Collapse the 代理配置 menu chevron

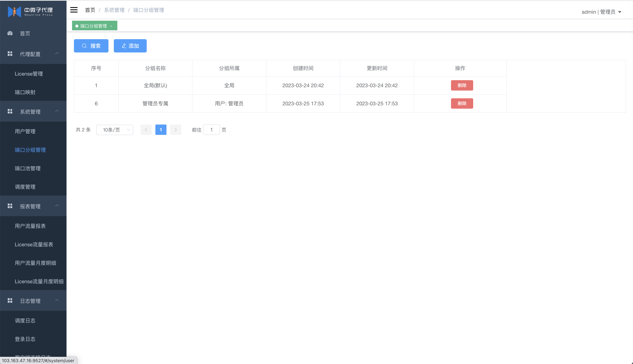point(57,53)
